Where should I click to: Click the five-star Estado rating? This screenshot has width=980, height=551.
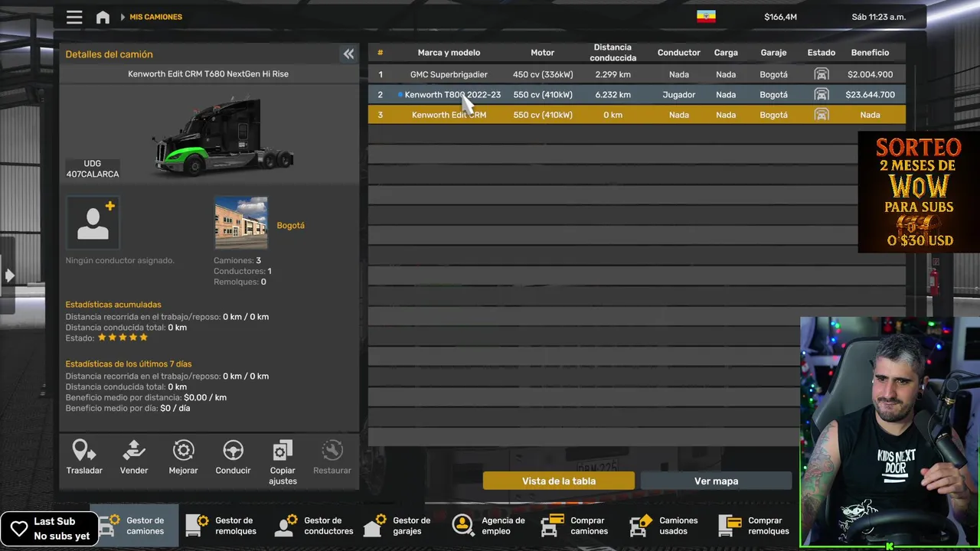pyautogui.click(x=122, y=337)
